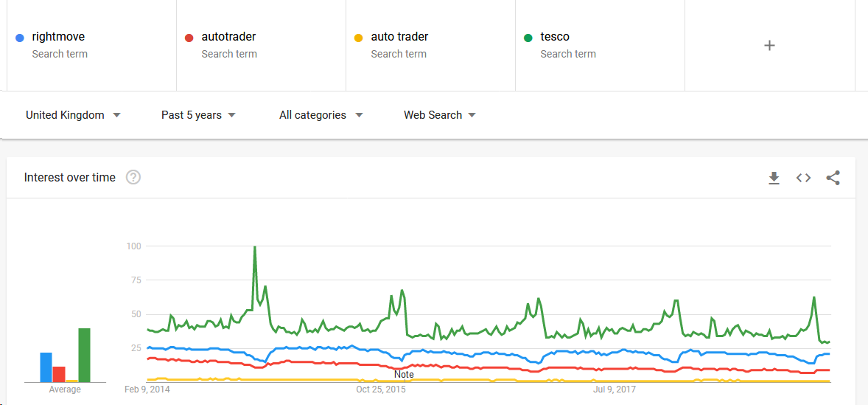Edit the rightmove search term
The width and height of the screenshot is (868, 405).
(59, 37)
